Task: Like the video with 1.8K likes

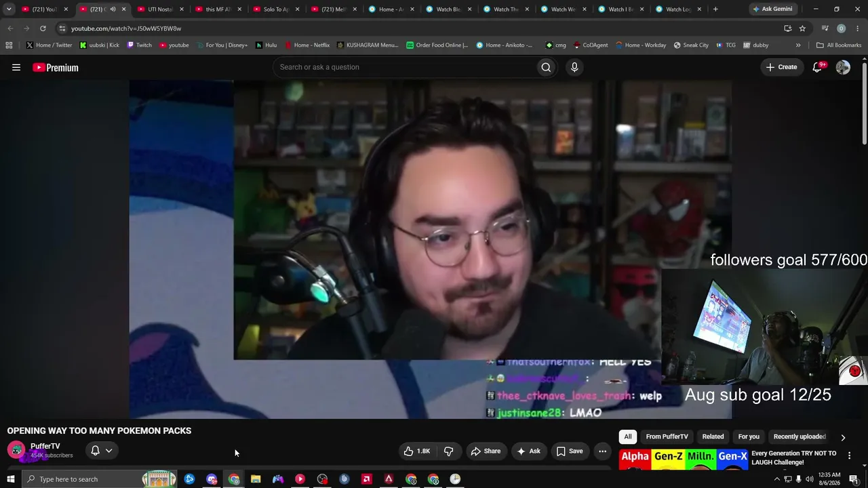Action: [417, 451]
